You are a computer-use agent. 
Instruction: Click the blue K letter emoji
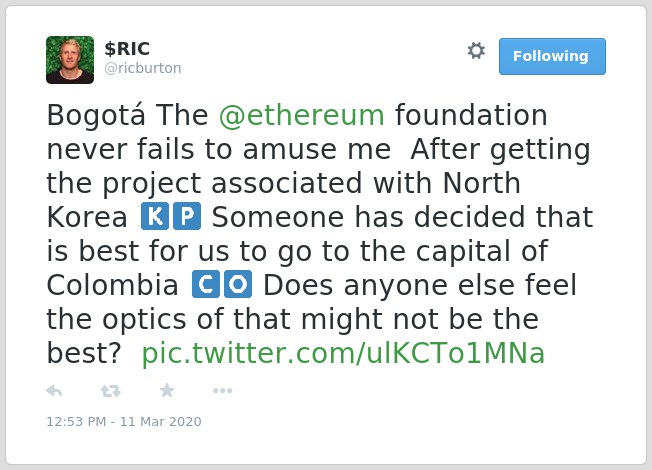155,216
